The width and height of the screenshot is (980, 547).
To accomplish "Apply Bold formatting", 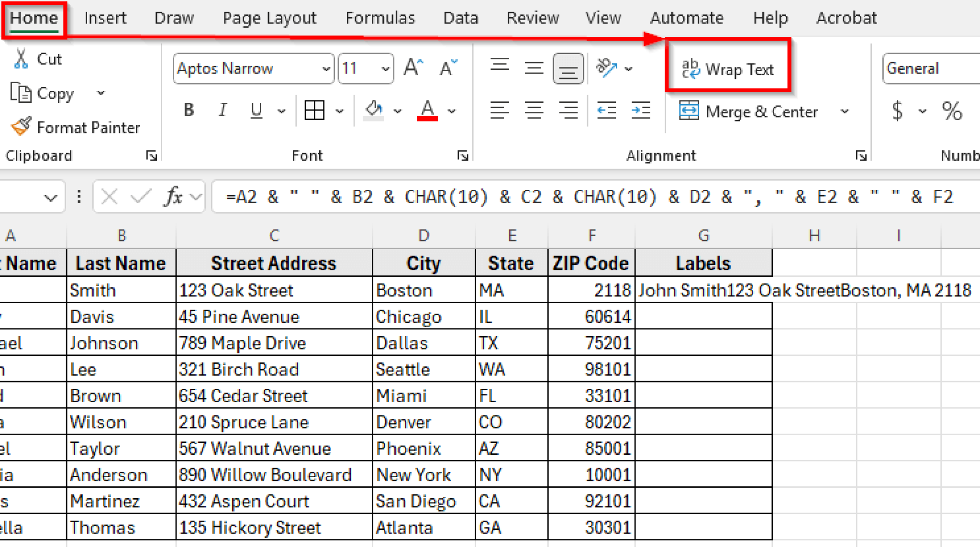I will 188,110.
